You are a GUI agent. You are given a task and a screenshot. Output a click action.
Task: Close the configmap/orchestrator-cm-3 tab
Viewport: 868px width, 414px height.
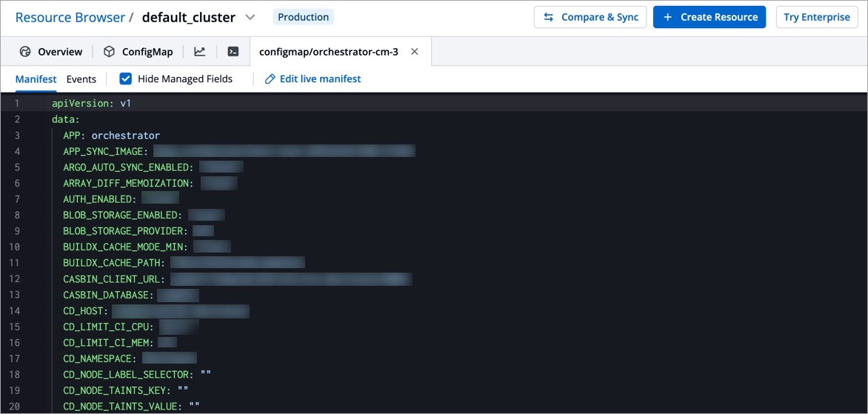pos(415,52)
